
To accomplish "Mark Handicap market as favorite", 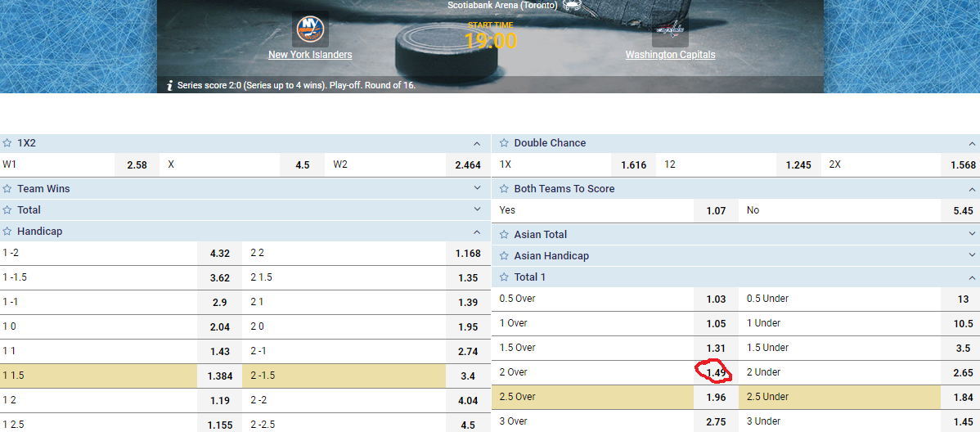I will tap(7, 232).
